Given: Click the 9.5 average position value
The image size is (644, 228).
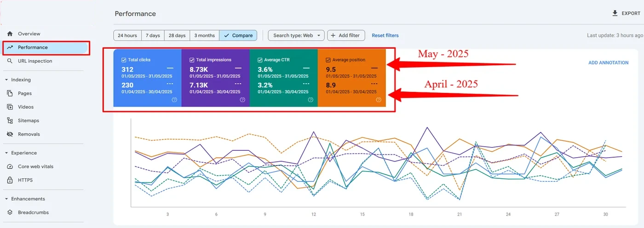Looking at the screenshot, I should (x=331, y=69).
